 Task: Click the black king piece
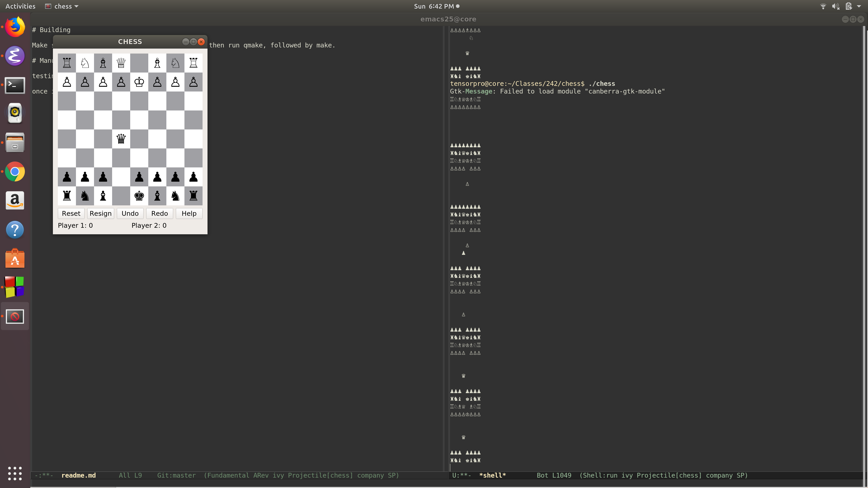click(139, 196)
